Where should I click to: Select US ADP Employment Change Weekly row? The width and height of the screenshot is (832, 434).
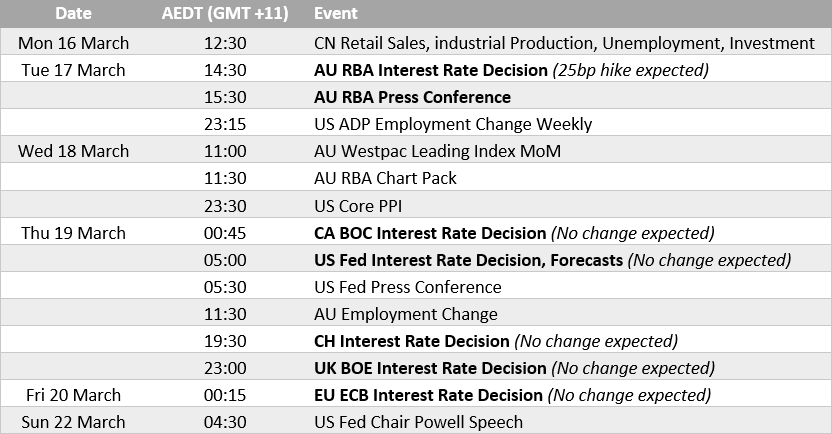click(452, 124)
